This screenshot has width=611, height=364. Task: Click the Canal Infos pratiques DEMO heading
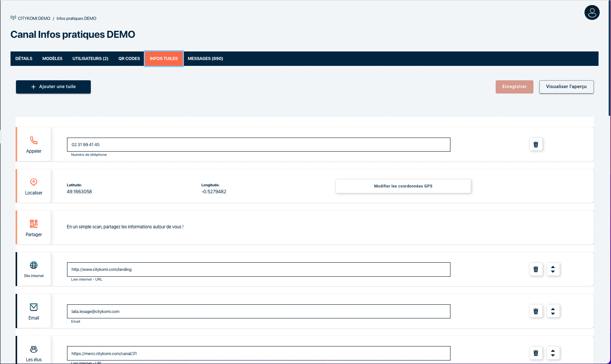pos(73,35)
